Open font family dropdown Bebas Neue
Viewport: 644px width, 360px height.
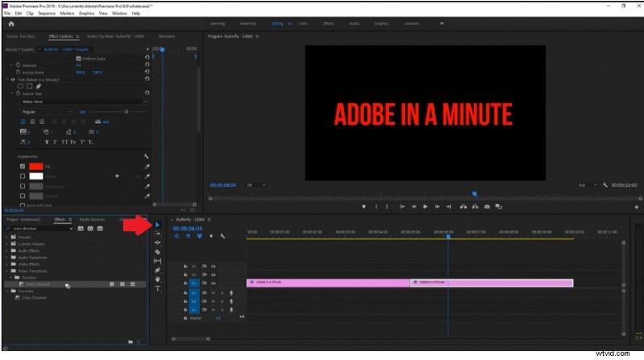tap(85, 101)
